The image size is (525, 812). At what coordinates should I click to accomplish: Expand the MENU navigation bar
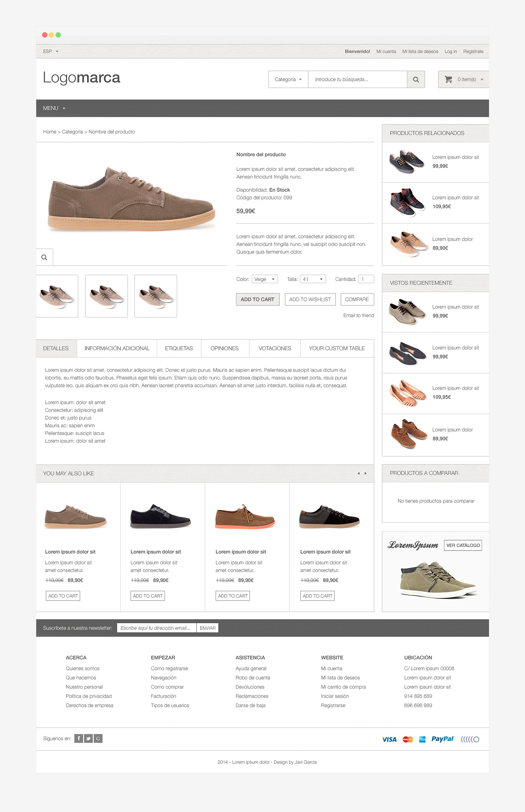[x=54, y=108]
